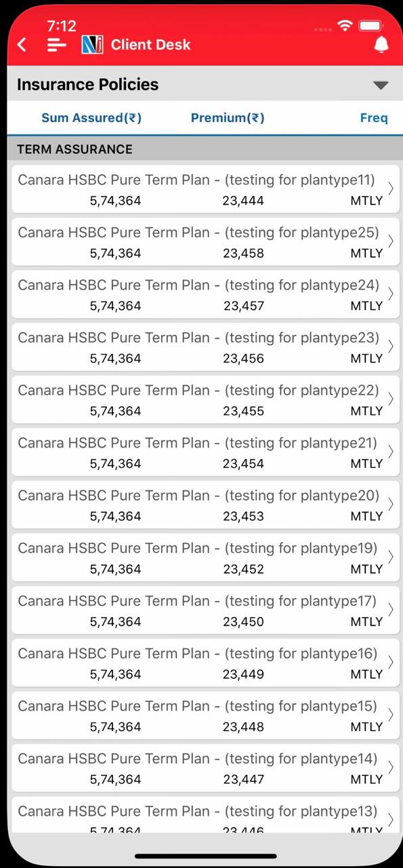Open the plantype21 policy row
Screen dimensions: 403x868
206,452
